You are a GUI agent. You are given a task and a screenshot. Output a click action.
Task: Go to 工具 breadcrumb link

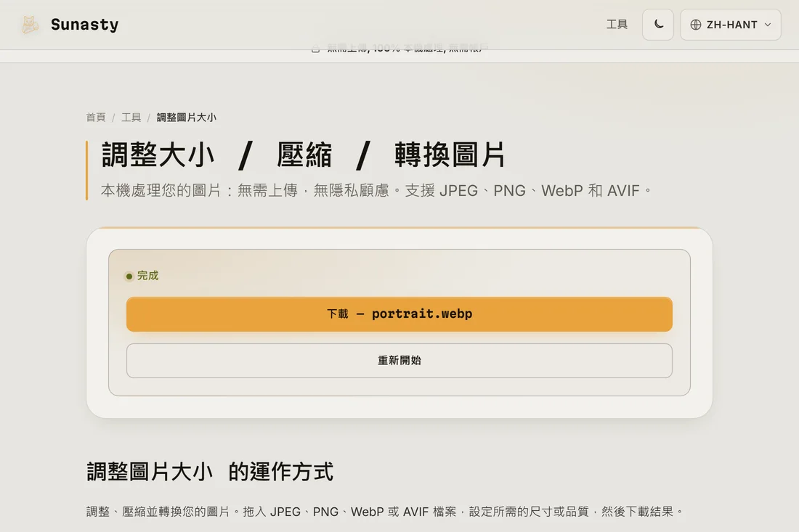coord(131,118)
